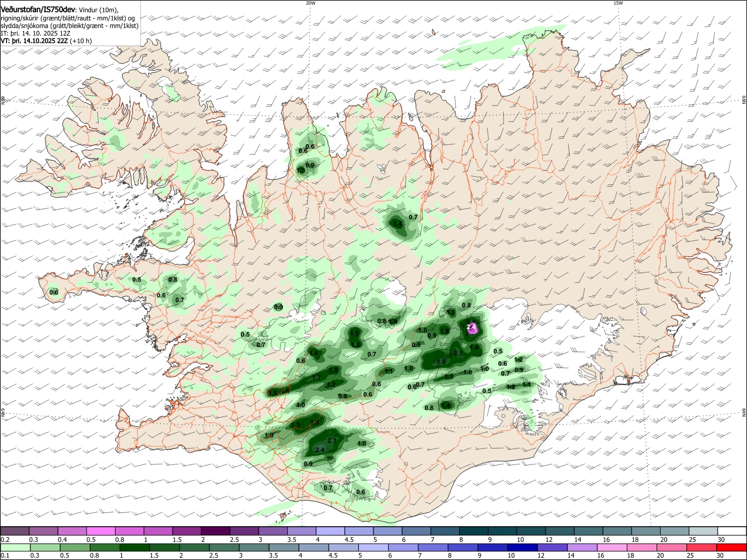This screenshot has height=560, width=747.
Task: Select the bright magenta 0.5 snow swatch
Action: (100, 531)
